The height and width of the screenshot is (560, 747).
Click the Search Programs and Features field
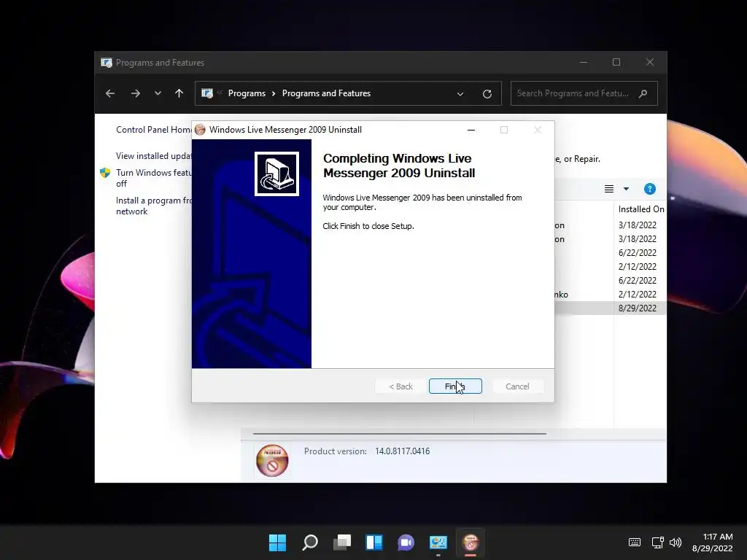584,93
